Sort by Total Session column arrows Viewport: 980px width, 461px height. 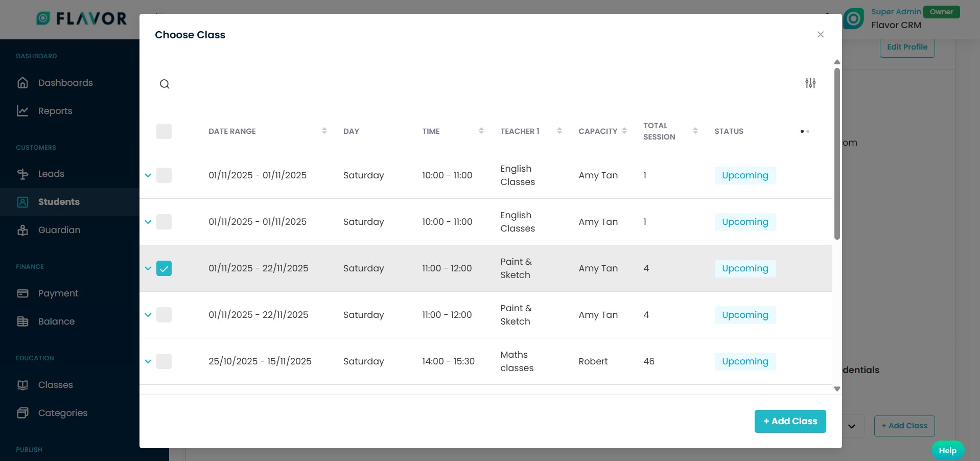pos(695,131)
